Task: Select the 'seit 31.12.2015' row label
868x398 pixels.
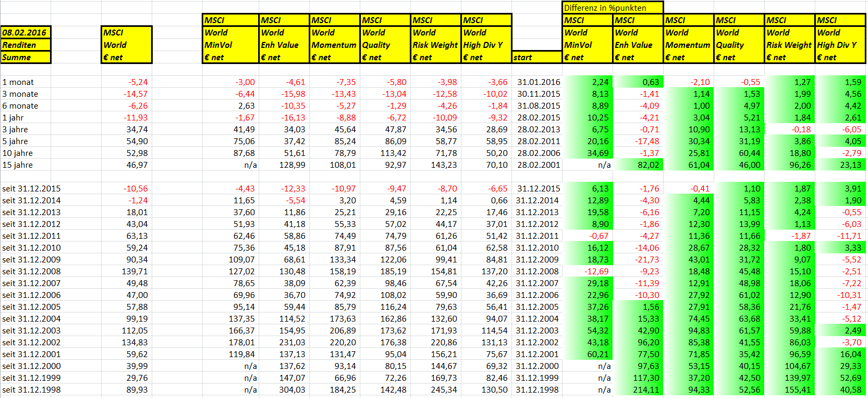Action: (32, 189)
